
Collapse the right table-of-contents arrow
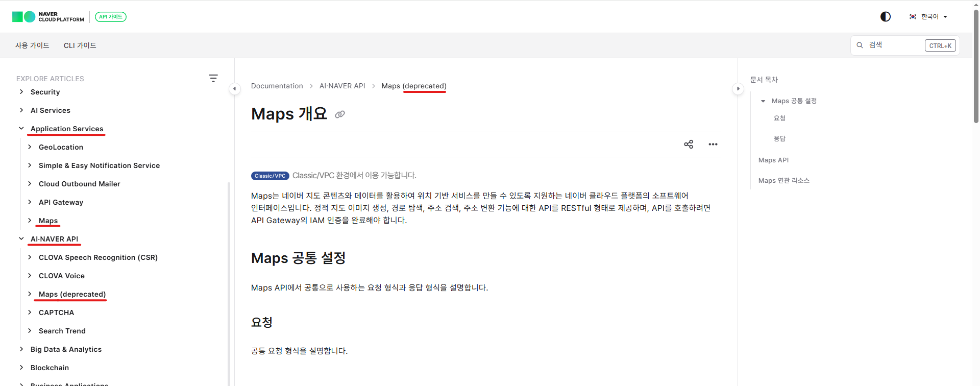(x=738, y=89)
